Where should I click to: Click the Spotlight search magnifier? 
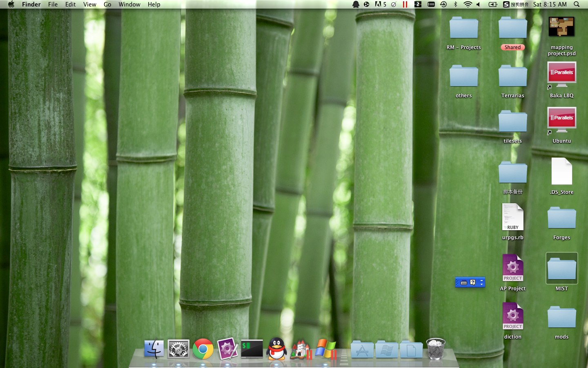point(577,4)
